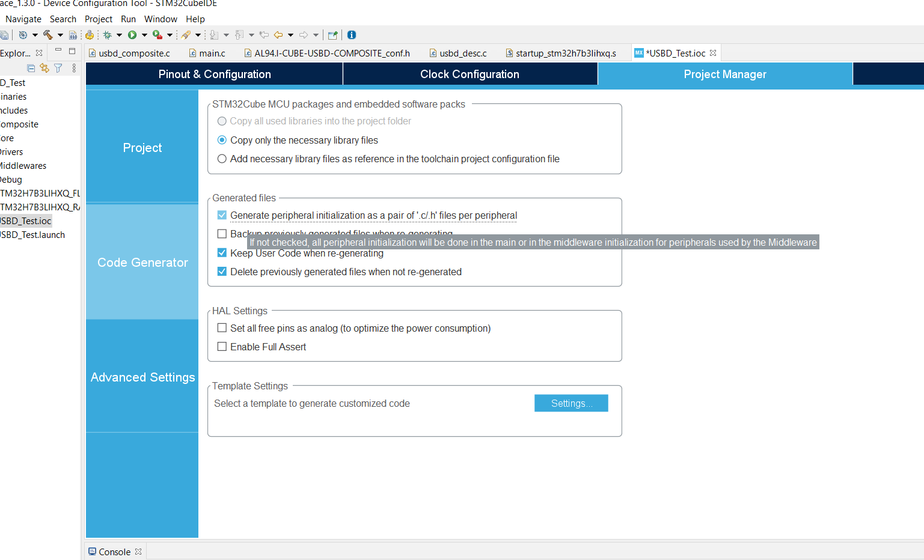Click the green Run button icon
The width and height of the screenshot is (924, 560).
pyautogui.click(x=132, y=35)
